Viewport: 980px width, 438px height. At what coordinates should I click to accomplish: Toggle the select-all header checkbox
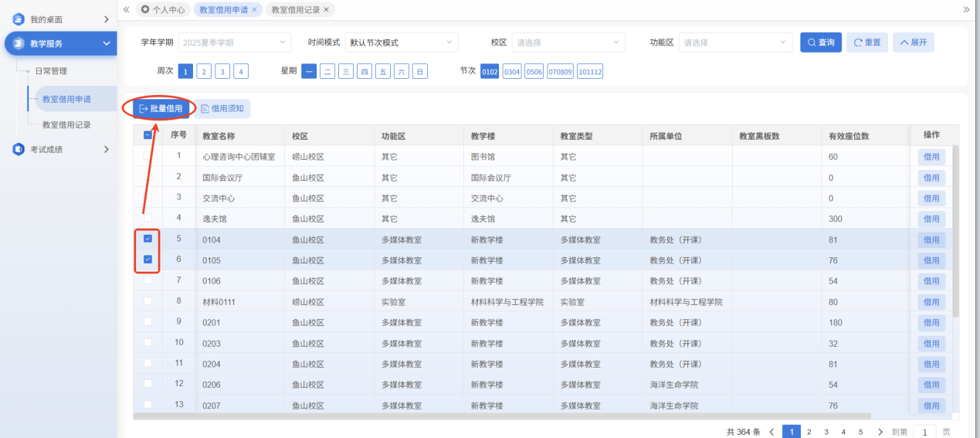coord(148,135)
